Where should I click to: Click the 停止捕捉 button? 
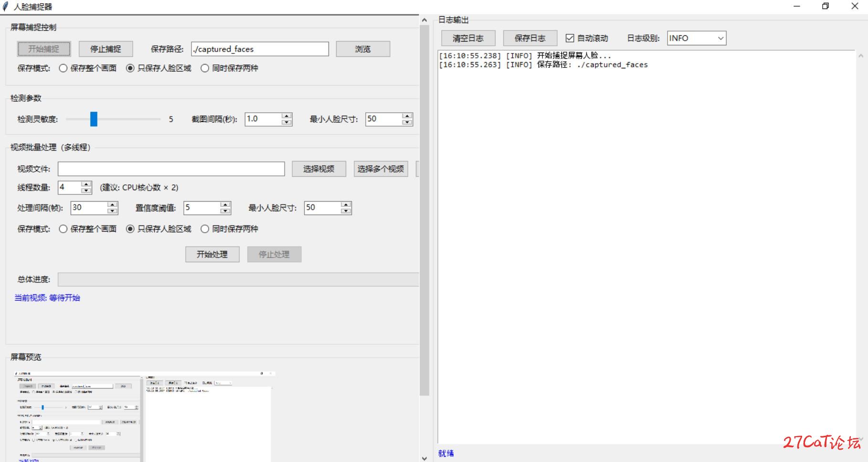point(106,49)
